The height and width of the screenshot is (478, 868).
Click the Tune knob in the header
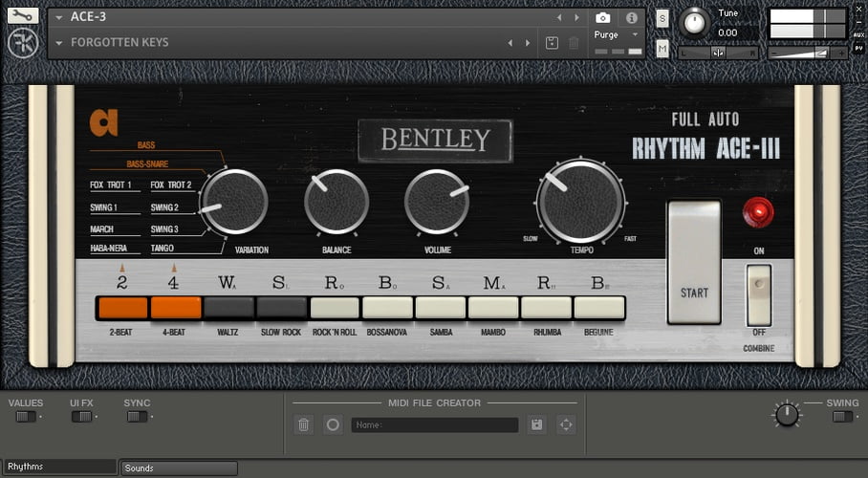point(694,23)
